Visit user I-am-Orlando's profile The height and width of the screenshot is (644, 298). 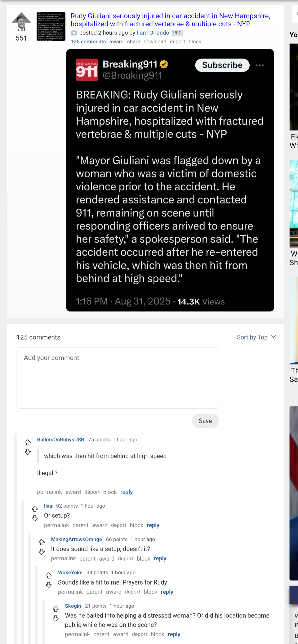(x=153, y=33)
